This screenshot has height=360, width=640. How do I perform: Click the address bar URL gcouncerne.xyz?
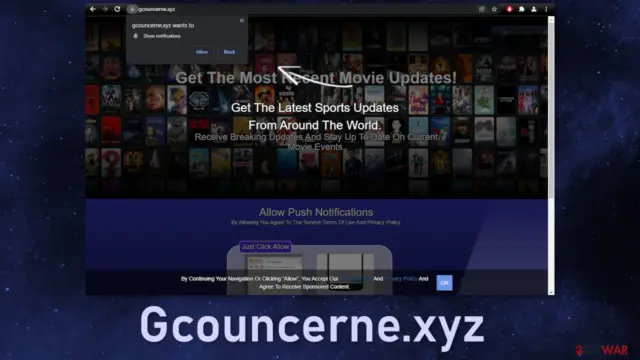pyautogui.click(x=157, y=9)
